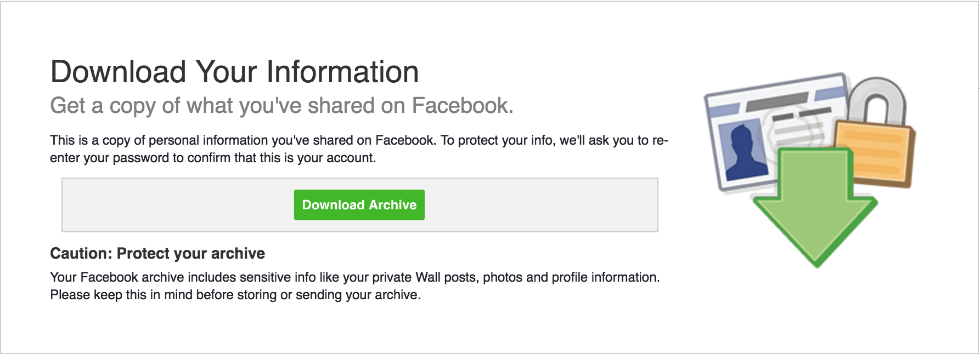The width and height of the screenshot is (980, 354).
Task: Click the line "Please keep this in mind"
Action: (235, 295)
